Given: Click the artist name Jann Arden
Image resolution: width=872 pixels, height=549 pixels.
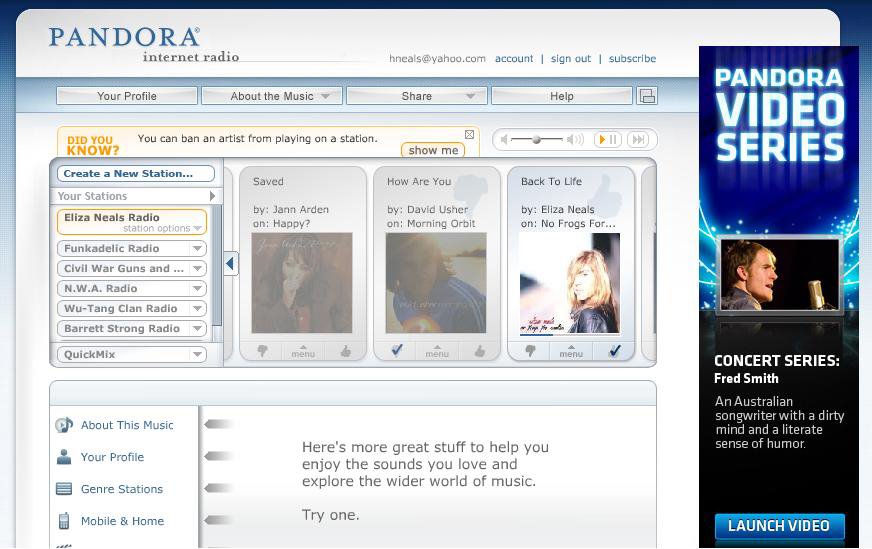Looking at the screenshot, I should tap(301, 210).
